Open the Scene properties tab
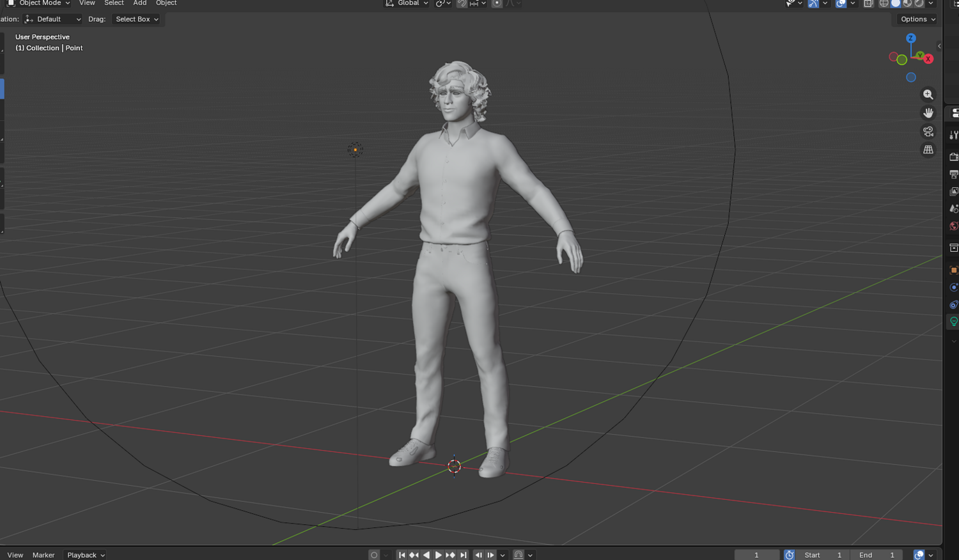 [953, 208]
